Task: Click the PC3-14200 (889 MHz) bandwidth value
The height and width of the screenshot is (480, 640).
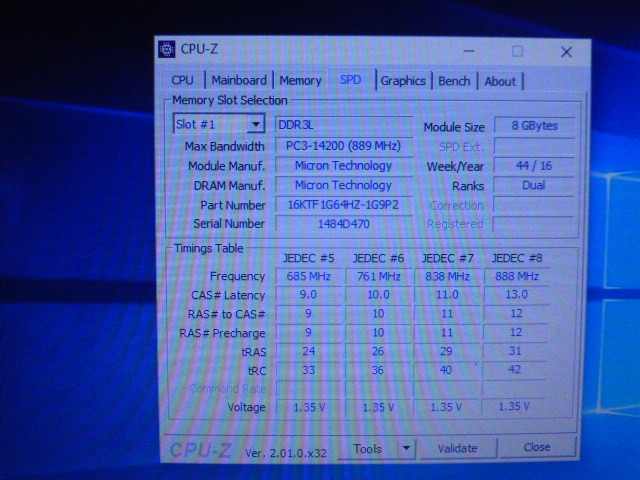Action: click(344, 146)
